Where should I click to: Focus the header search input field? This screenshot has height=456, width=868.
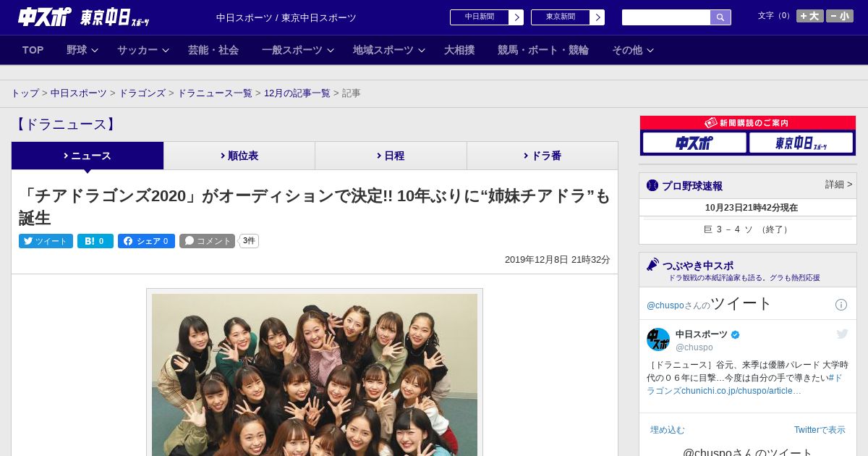666,17
